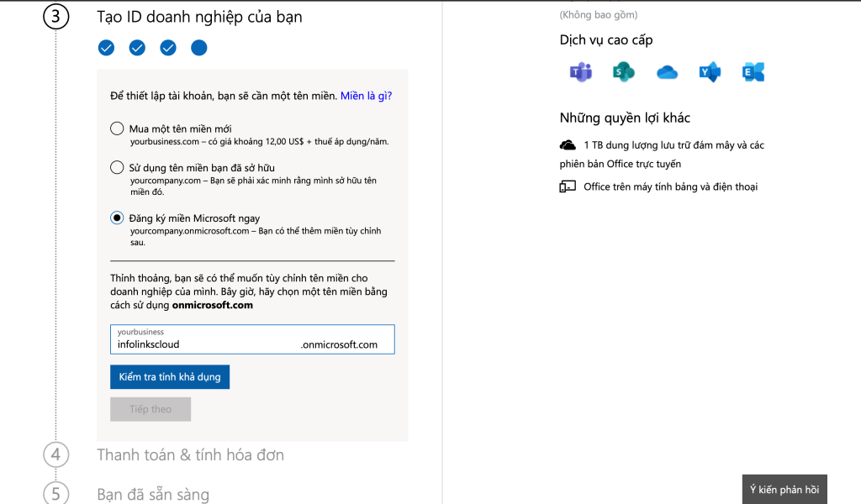This screenshot has width=861, height=504.
Task: Click the devices icon beside Office trên máy tính bảng
Action: click(568, 186)
